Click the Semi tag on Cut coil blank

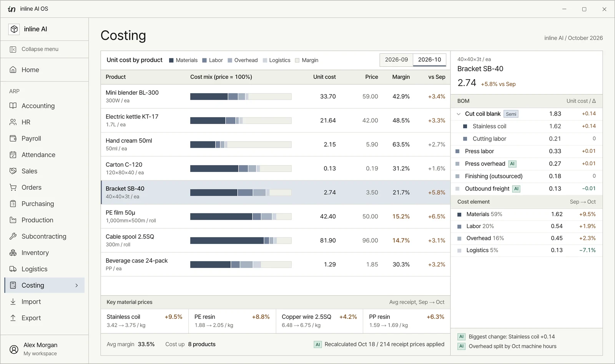click(x=511, y=114)
